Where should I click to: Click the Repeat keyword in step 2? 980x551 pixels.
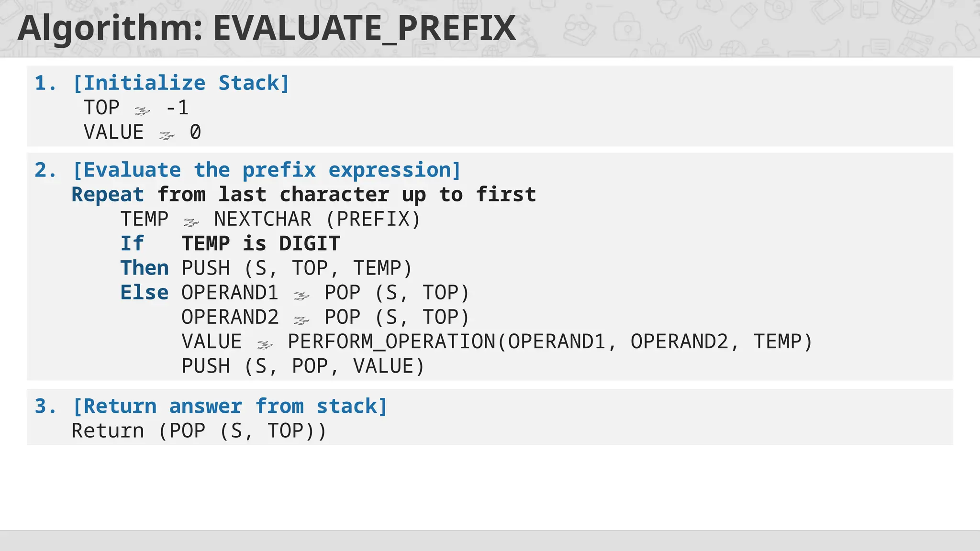(108, 195)
